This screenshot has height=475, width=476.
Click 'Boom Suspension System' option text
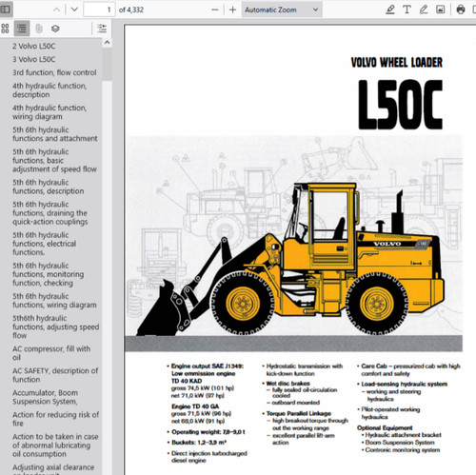pyautogui.click(x=400, y=443)
